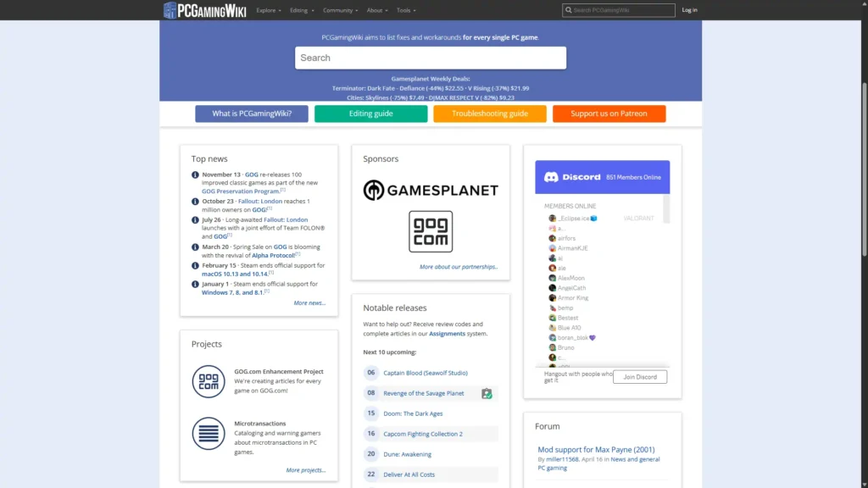868x488 pixels.
Task: Open the Troubleshooting guide
Action: [490, 114]
